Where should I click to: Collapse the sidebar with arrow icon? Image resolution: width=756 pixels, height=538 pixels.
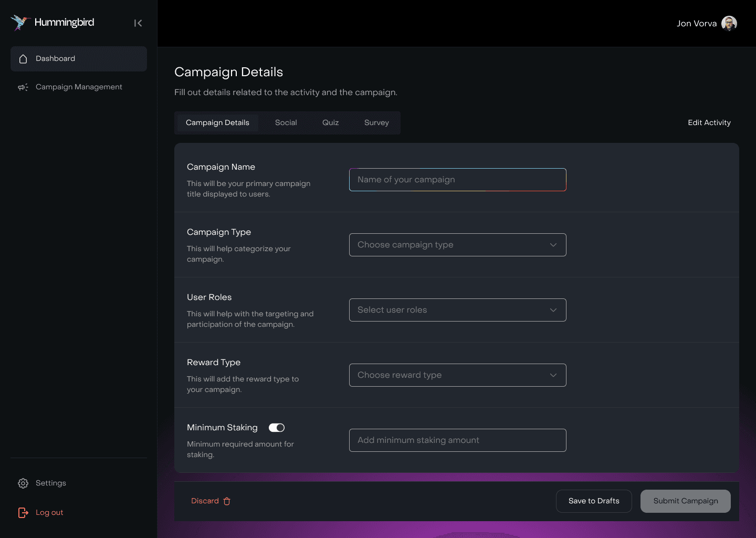point(138,23)
